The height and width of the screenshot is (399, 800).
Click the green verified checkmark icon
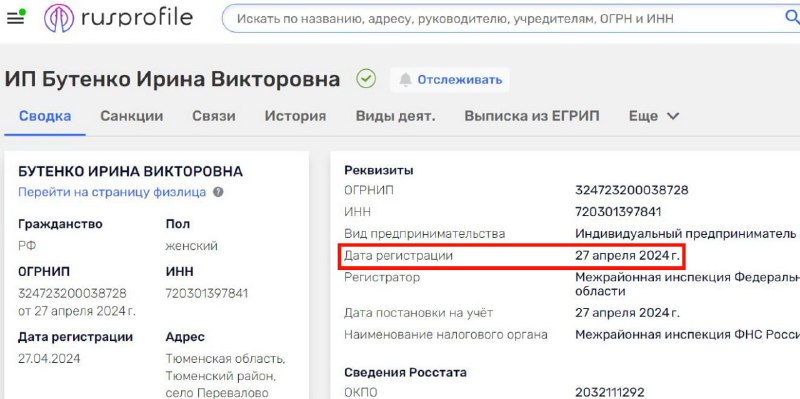(x=366, y=79)
